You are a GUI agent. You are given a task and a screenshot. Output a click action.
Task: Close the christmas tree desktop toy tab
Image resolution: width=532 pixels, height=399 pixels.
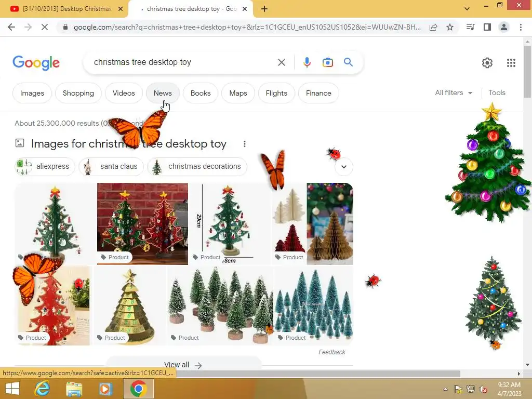pyautogui.click(x=245, y=9)
